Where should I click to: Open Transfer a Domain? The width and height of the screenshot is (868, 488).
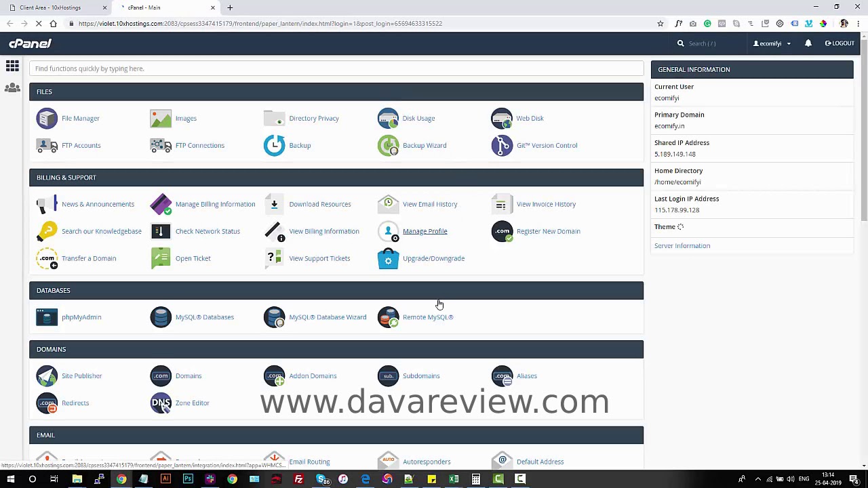click(89, 258)
